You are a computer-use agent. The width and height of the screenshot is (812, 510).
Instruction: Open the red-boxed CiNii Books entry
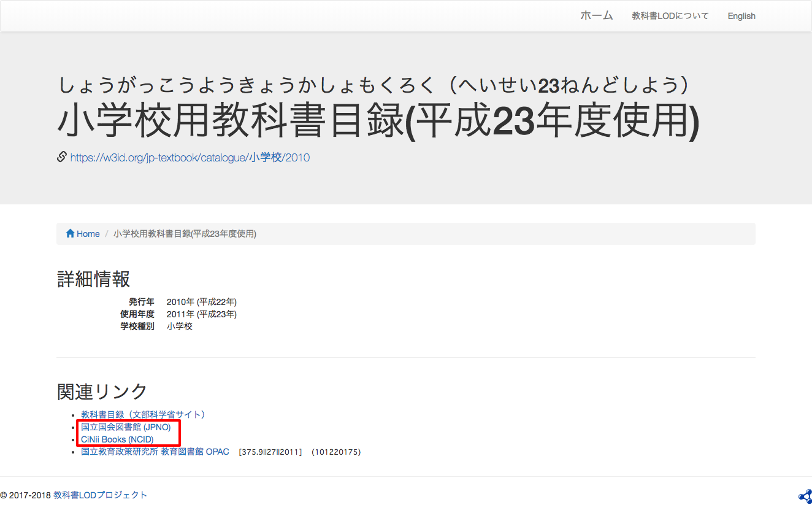tap(117, 439)
